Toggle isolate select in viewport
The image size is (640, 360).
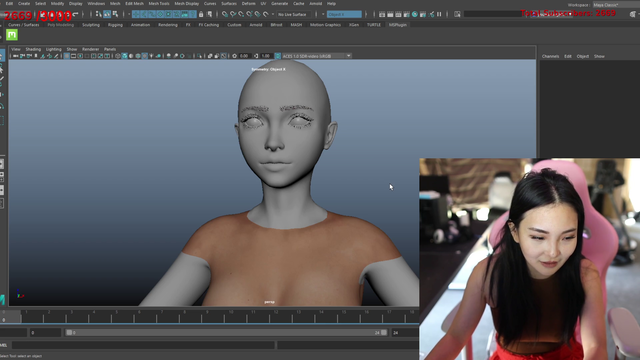pos(199,56)
